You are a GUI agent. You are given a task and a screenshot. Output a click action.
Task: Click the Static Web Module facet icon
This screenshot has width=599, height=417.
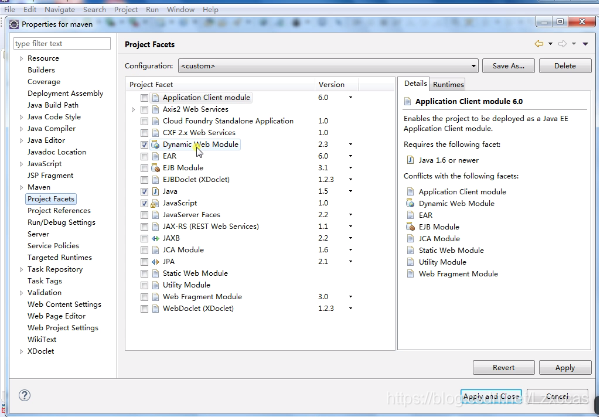155,273
